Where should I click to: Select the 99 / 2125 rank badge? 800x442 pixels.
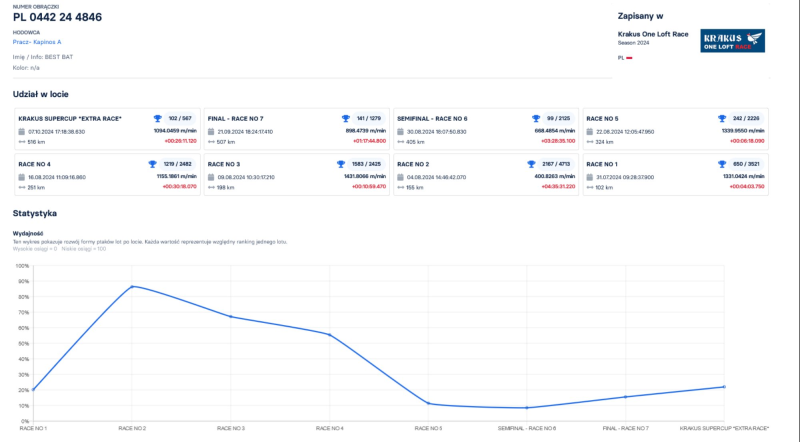coord(557,118)
